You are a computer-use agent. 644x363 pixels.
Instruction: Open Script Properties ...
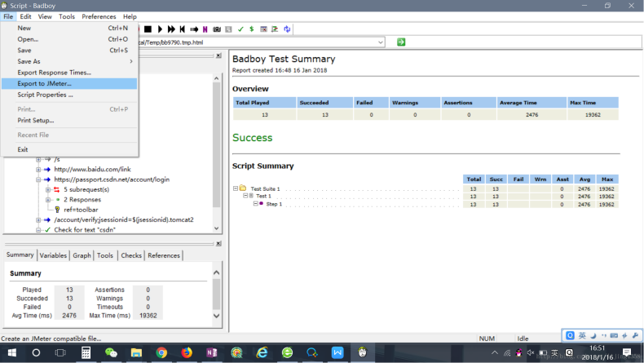tap(69, 95)
